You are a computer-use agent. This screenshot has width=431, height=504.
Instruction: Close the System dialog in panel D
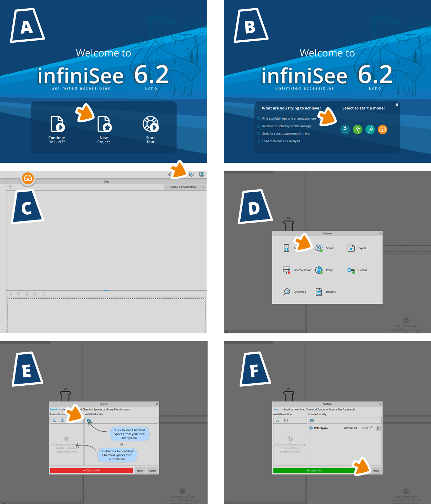coord(380,234)
